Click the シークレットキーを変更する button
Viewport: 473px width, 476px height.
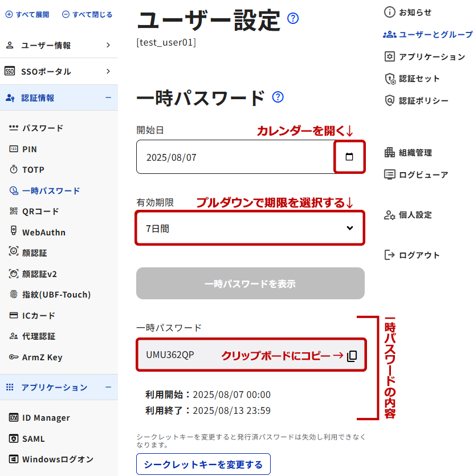[203, 465]
